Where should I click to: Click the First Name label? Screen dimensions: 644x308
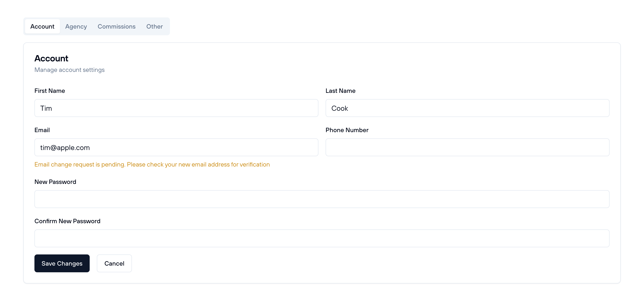[49, 91]
